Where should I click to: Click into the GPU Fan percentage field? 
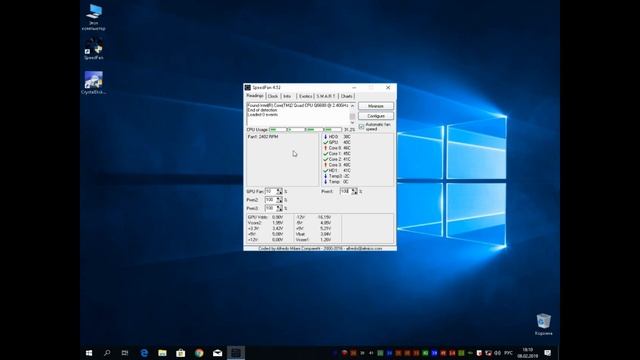click(x=271, y=191)
